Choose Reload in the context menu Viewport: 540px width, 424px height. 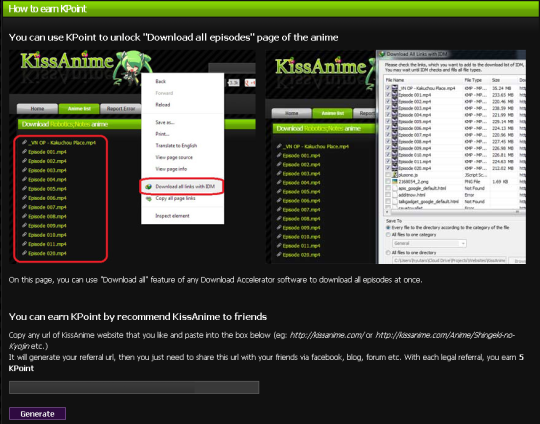click(x=163, y=105)
